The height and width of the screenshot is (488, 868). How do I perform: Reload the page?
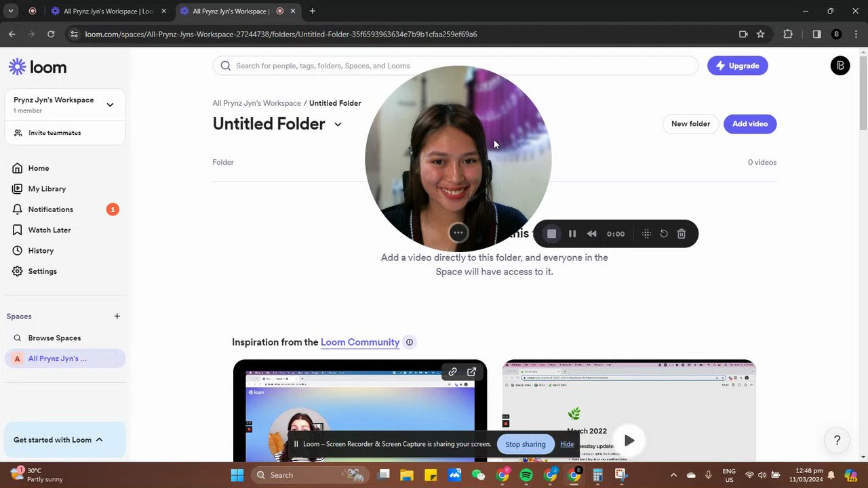pos(51,34)
